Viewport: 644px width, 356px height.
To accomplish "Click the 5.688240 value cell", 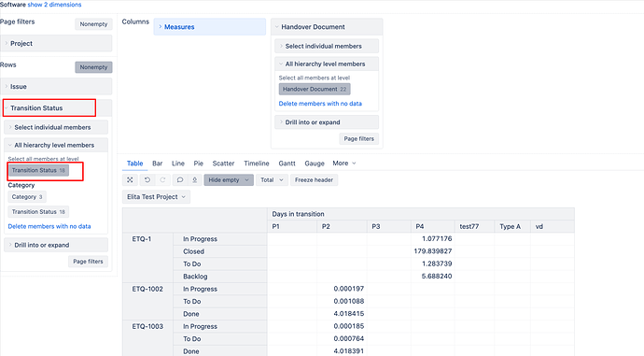I will (x=433, y=277).
